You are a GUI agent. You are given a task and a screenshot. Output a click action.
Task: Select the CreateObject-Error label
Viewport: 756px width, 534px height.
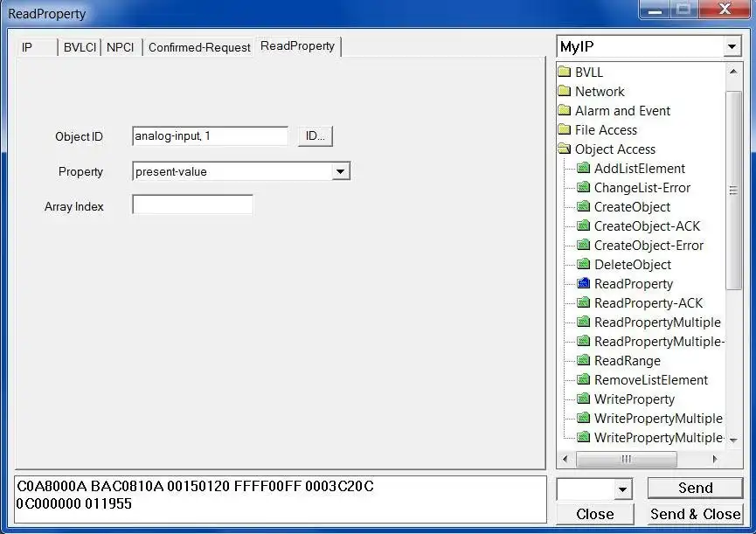(649, 246)
